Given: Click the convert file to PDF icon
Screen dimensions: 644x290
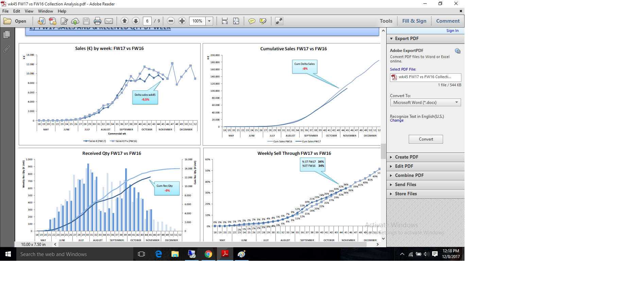Looking at the screenshot, I should tap(41, 21).
